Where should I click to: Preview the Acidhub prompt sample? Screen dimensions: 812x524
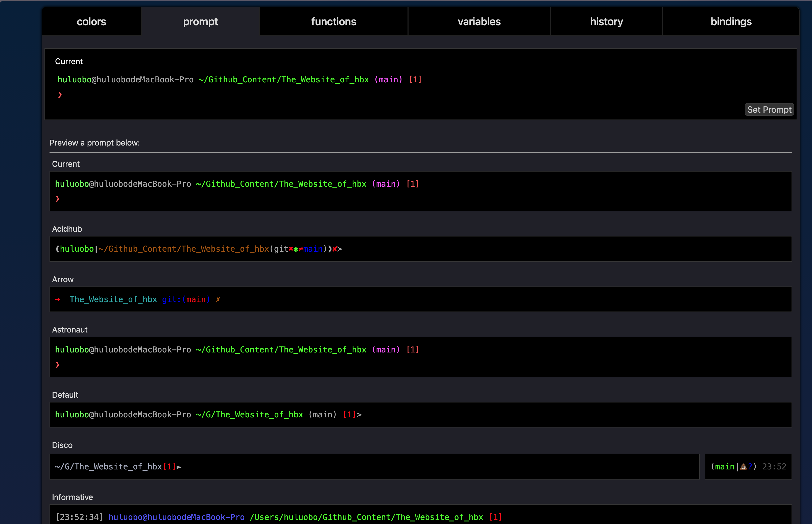[x=420, y=249]
